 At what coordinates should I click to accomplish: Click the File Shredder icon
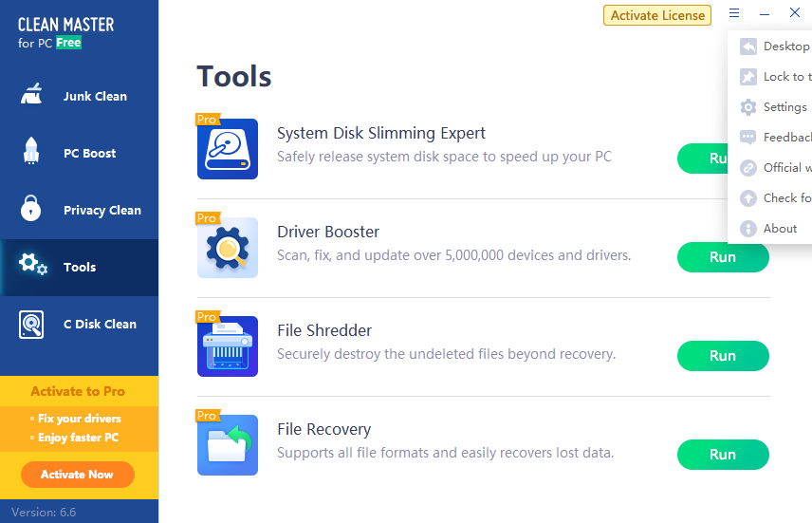pyautogui.click(x=228, y=346)
